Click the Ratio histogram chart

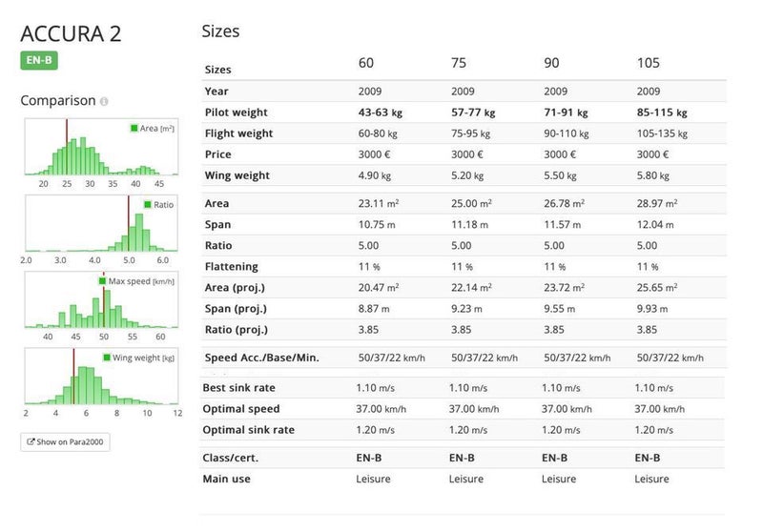(x=102, y=223)
